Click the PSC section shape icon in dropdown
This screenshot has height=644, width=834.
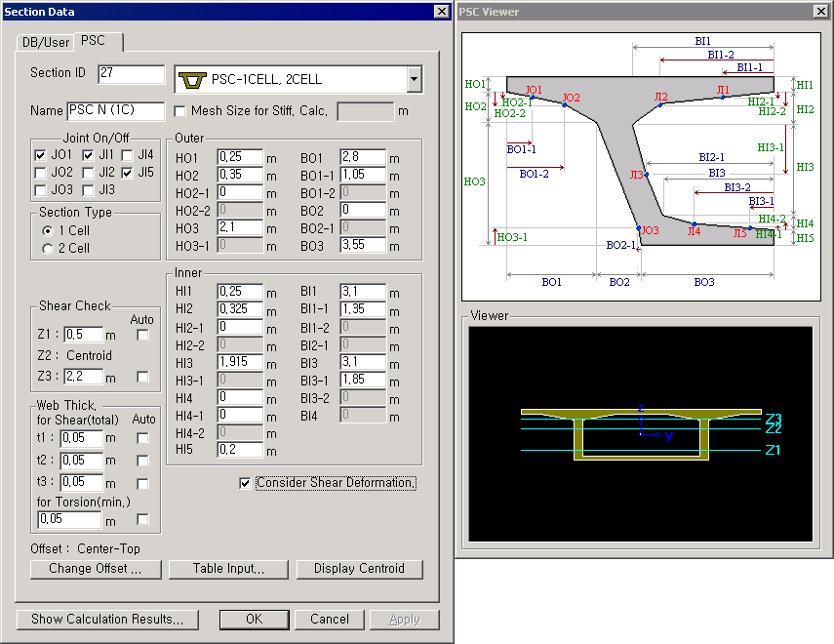pyautogui.click(x=192, y=80)
